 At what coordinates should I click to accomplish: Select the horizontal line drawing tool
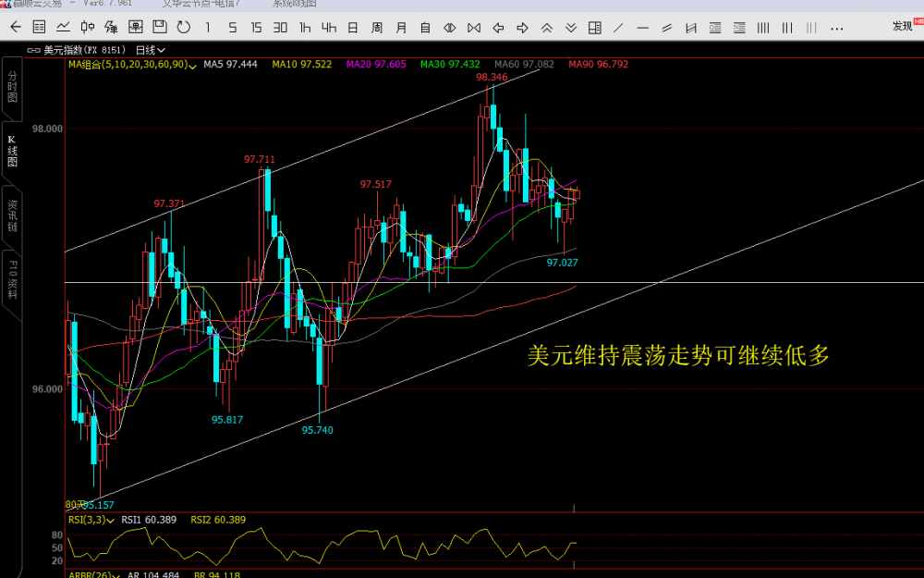(643, 27)
